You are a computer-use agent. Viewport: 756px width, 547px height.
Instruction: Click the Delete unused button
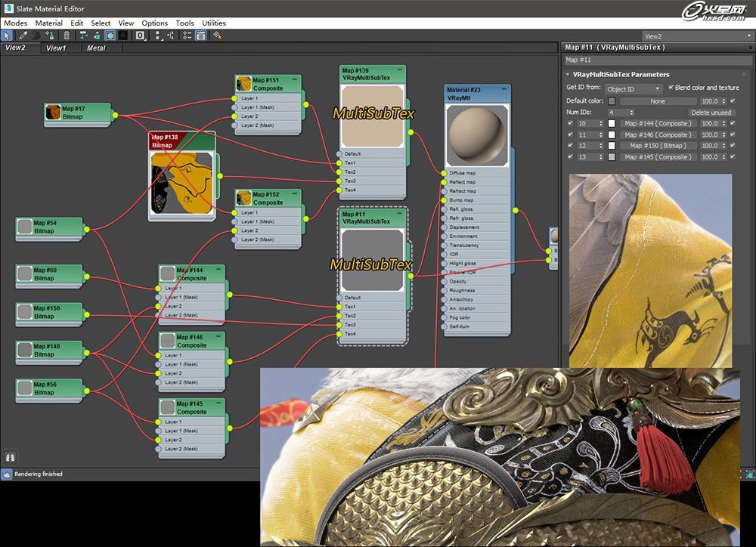pos(711,113)
